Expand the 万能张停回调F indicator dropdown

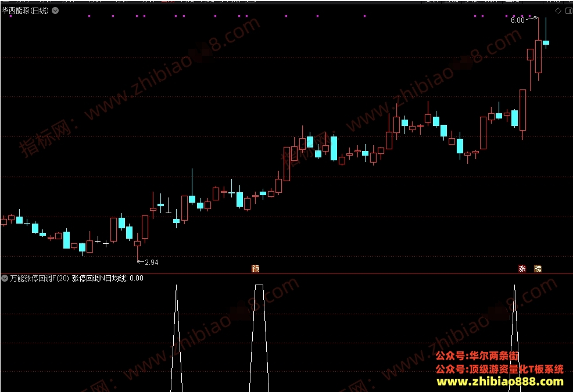coord(5,278)
